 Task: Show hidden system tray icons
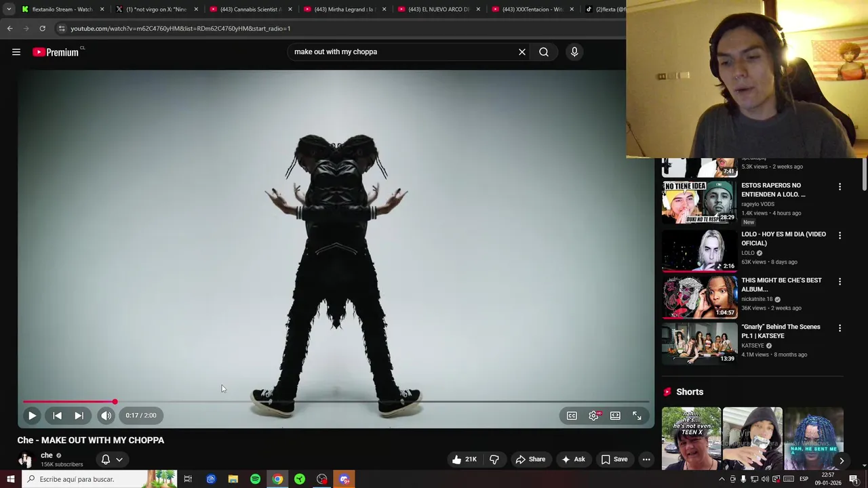722,479
